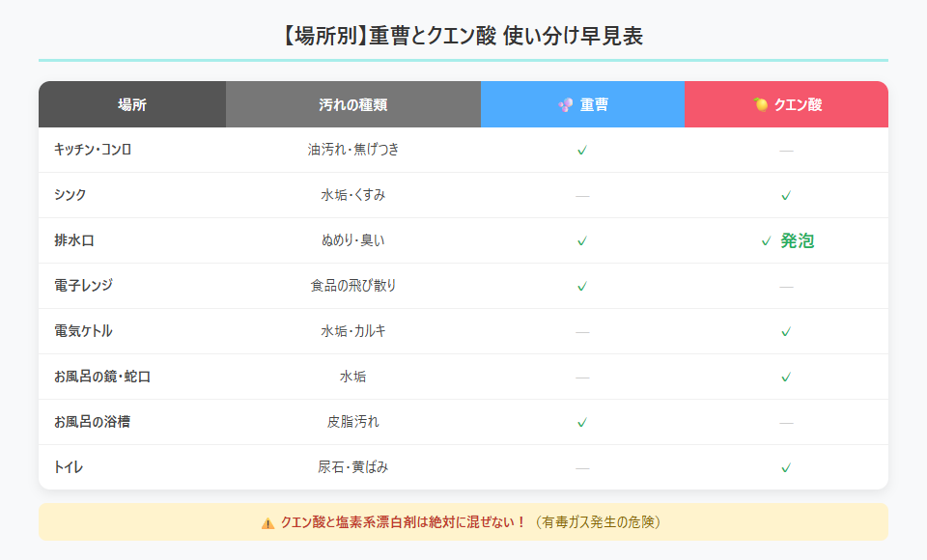The width and height of the screenshot is (927, 560).
Task: Click the bubbles icon beside 重曹 header
Action: click(567, 103)
